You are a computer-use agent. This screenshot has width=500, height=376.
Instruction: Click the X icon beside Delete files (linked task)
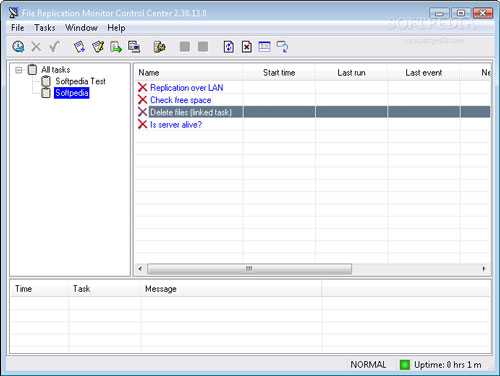coord(142,112)
